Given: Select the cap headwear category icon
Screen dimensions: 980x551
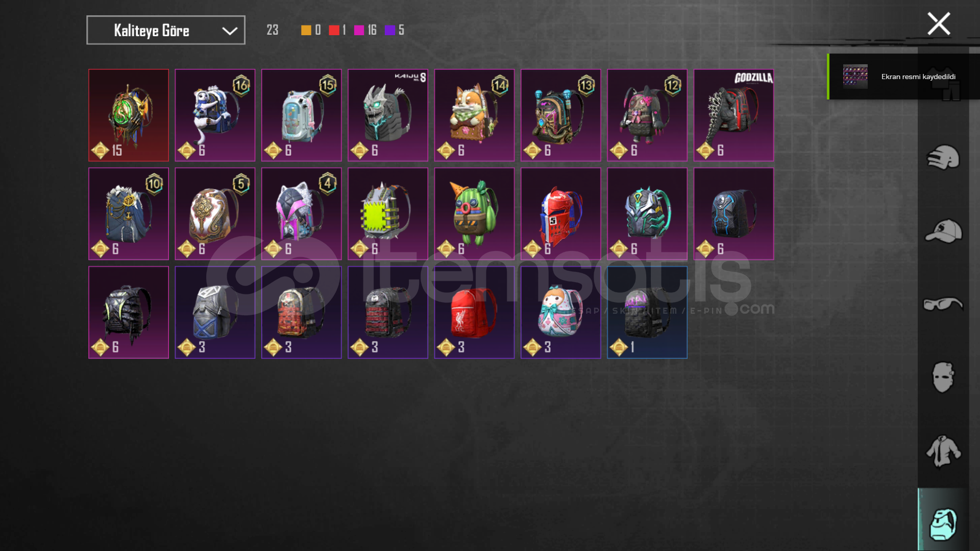Looking at the screenshot, I should (943, 231).
